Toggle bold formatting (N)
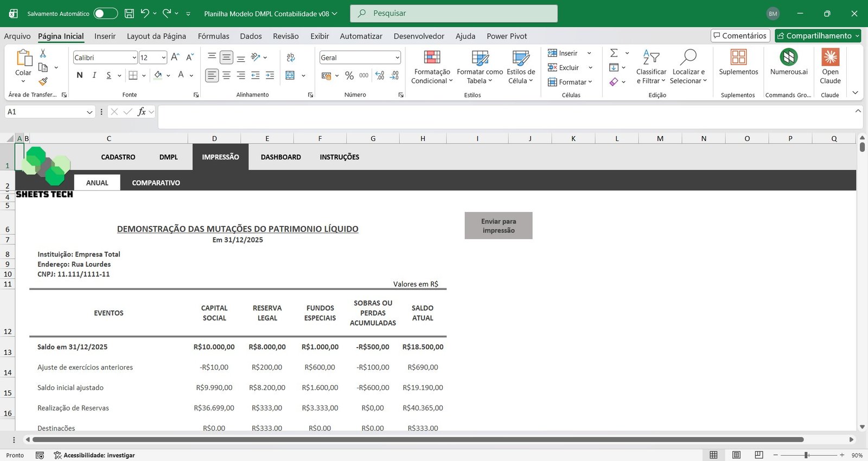The image size is (868, 461). (x=80, y=75)
